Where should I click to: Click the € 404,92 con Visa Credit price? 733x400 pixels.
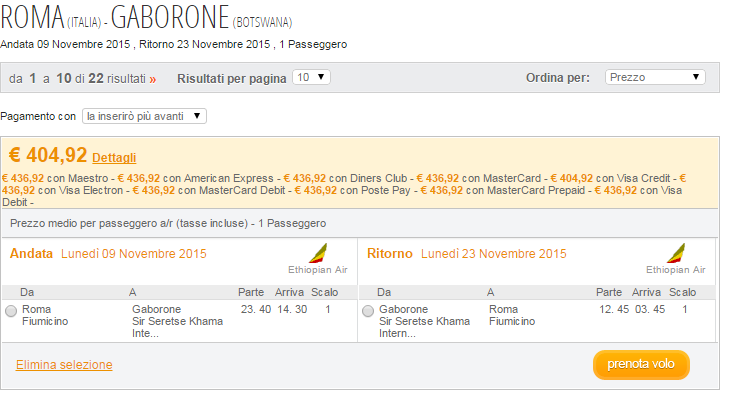coord(610,178)
